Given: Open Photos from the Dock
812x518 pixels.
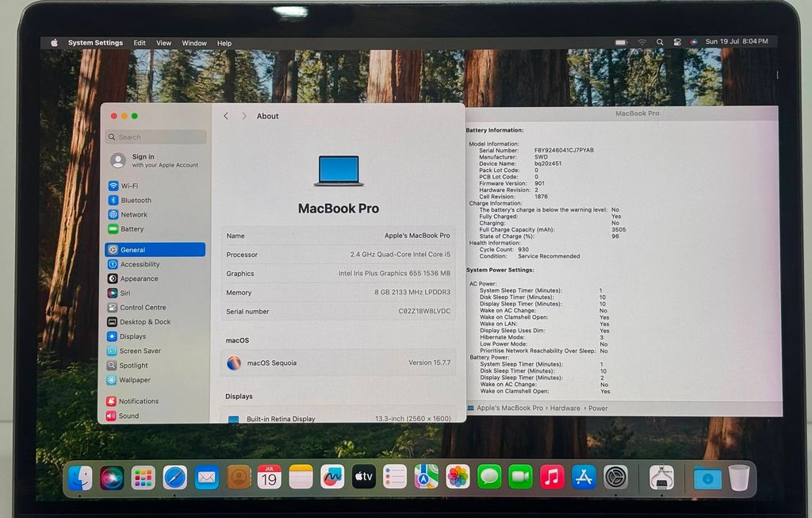Looking at the screenshot, I should pos(458,477).
